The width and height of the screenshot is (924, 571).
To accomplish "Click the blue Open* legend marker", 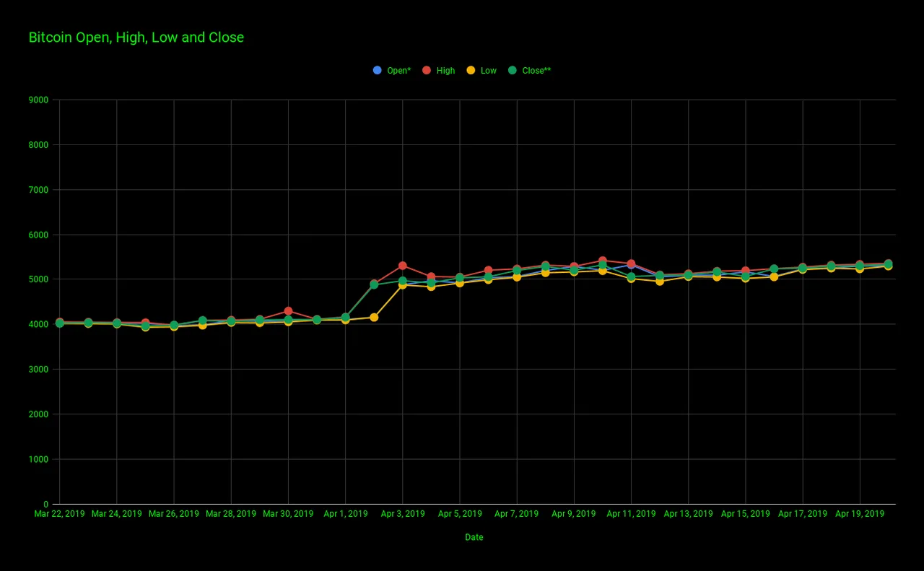I will point(377,70).
